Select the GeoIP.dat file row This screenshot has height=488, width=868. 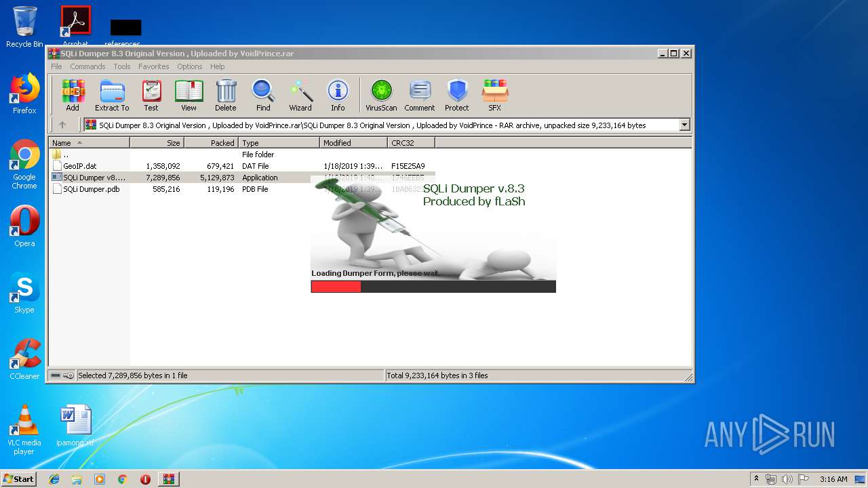(241, 166)
